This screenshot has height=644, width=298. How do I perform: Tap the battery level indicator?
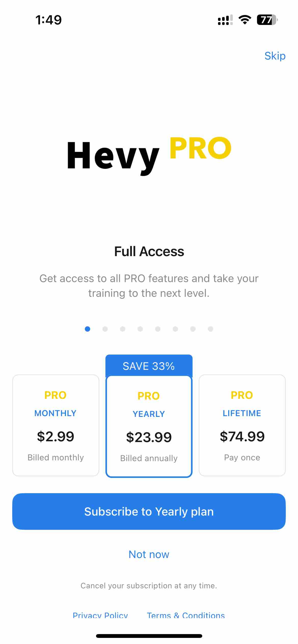tap(267, 20)
